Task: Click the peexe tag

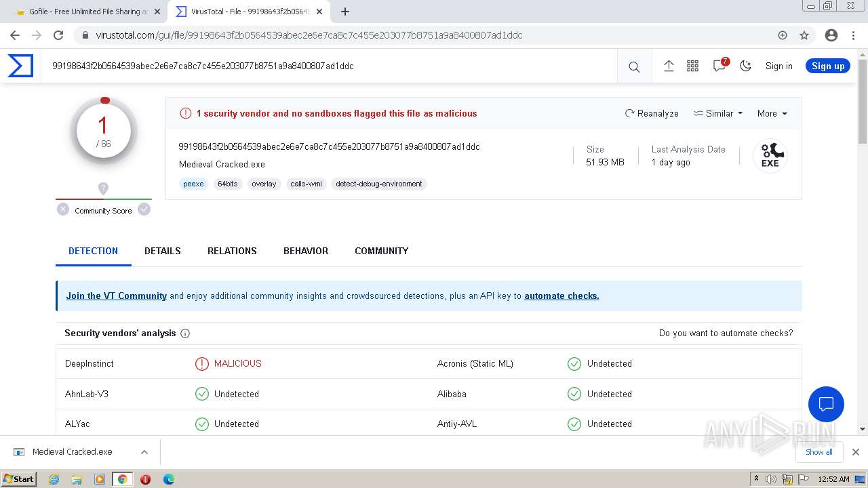Action: click(x=193, y=184)
